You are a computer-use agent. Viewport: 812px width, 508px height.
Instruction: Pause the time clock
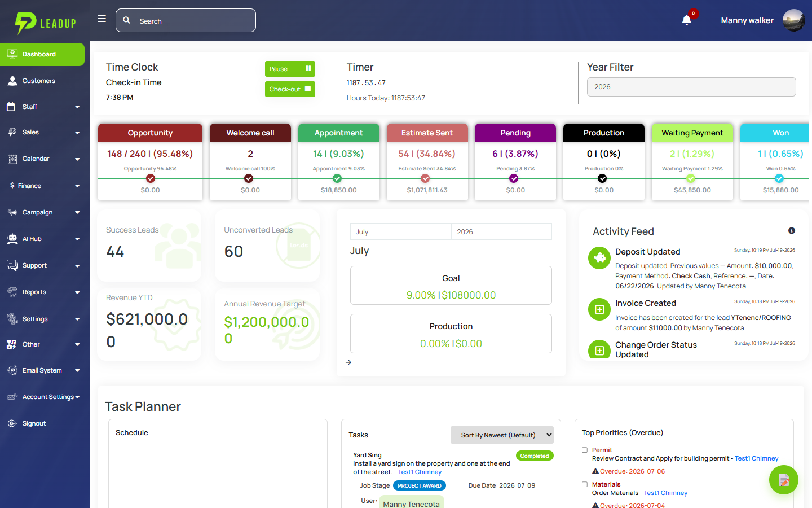tap(290, 69)
